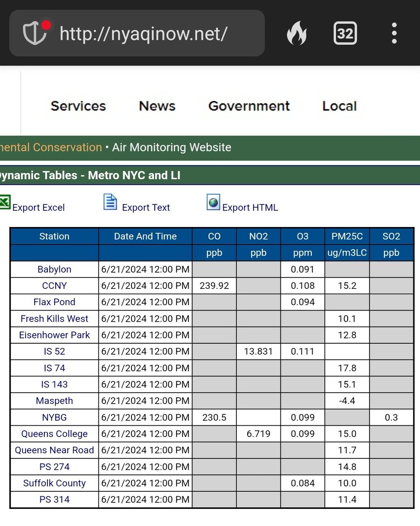This screenshot has width=420, height=526.
Task: Open the Suffolk County station link
Action: pyautogui.click(x=54, y=483)
